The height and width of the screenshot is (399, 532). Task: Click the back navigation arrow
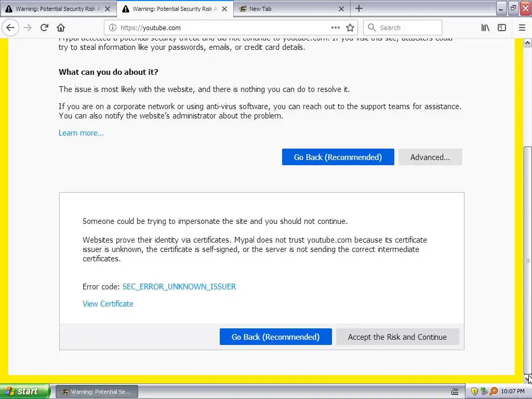click(x=10, y=28)
